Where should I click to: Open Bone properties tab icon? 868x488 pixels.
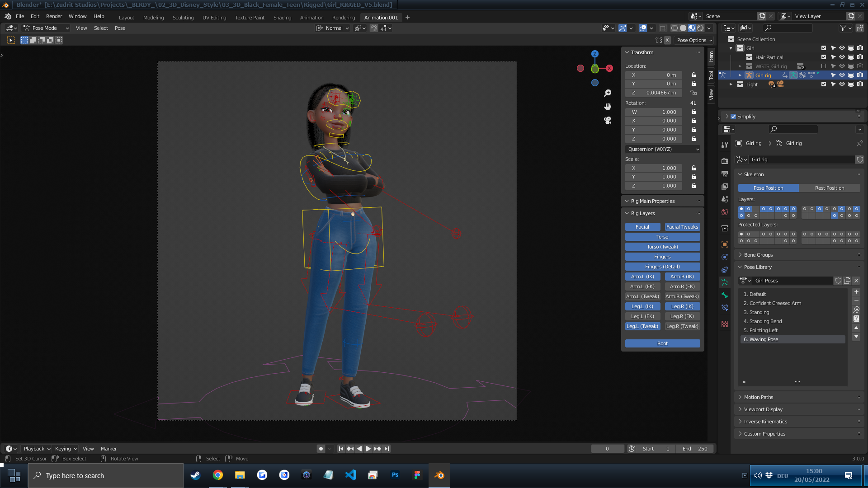point(725,295)
